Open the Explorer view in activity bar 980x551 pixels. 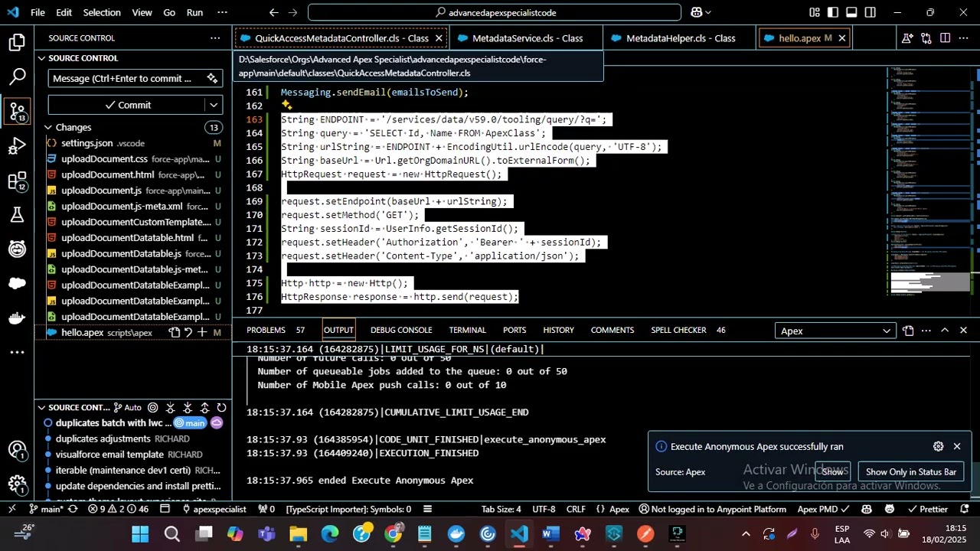coord(17,43)
